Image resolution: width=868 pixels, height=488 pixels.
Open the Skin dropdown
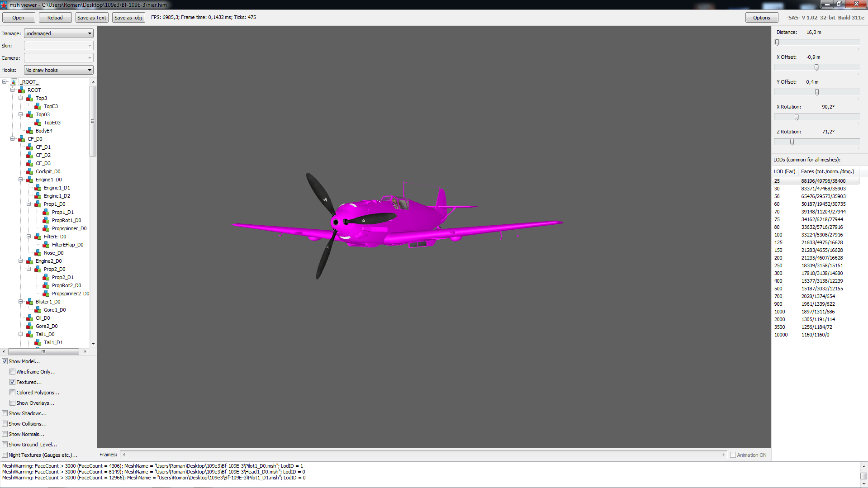tap(58, 46)
